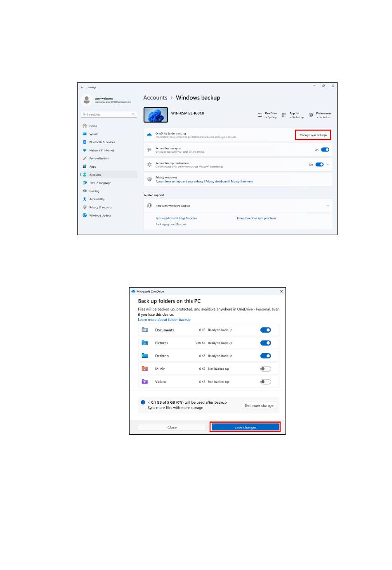Click the blue info icon by storage usage
Viewport: 392px width, 570px height.
point(143,402)
